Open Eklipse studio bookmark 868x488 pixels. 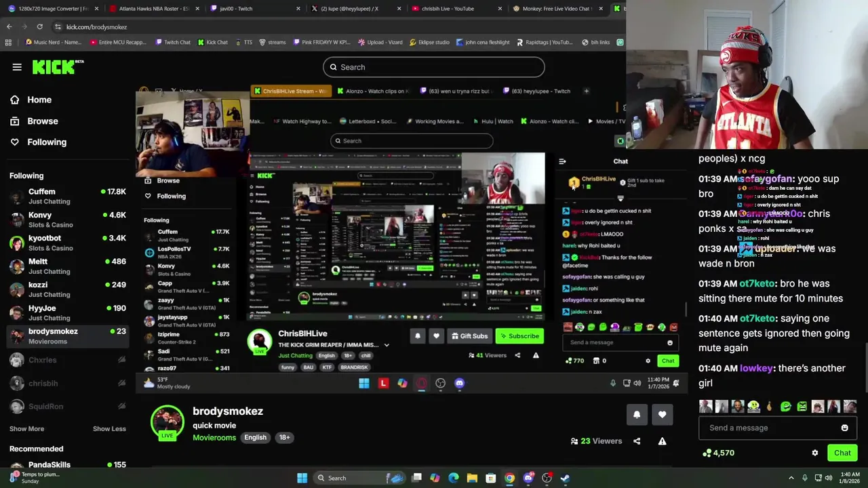pyautogui.click(x=429, y=42)
